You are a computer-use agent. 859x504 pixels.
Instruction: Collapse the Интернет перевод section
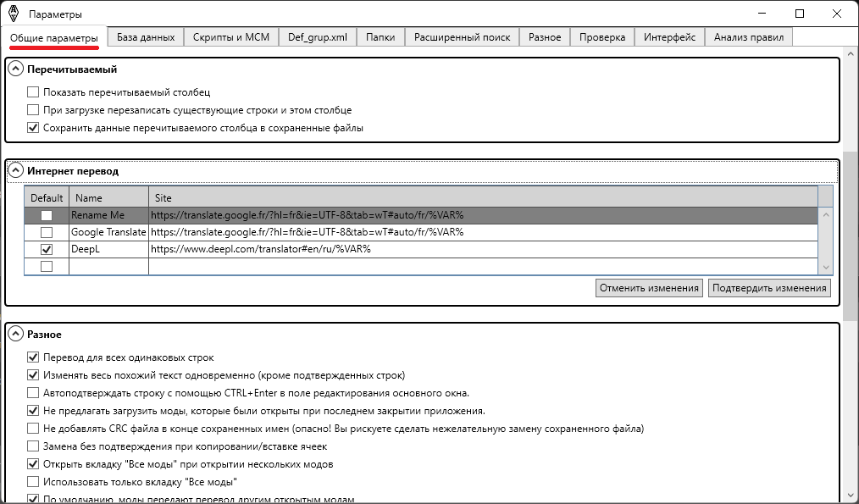point(15,170)
